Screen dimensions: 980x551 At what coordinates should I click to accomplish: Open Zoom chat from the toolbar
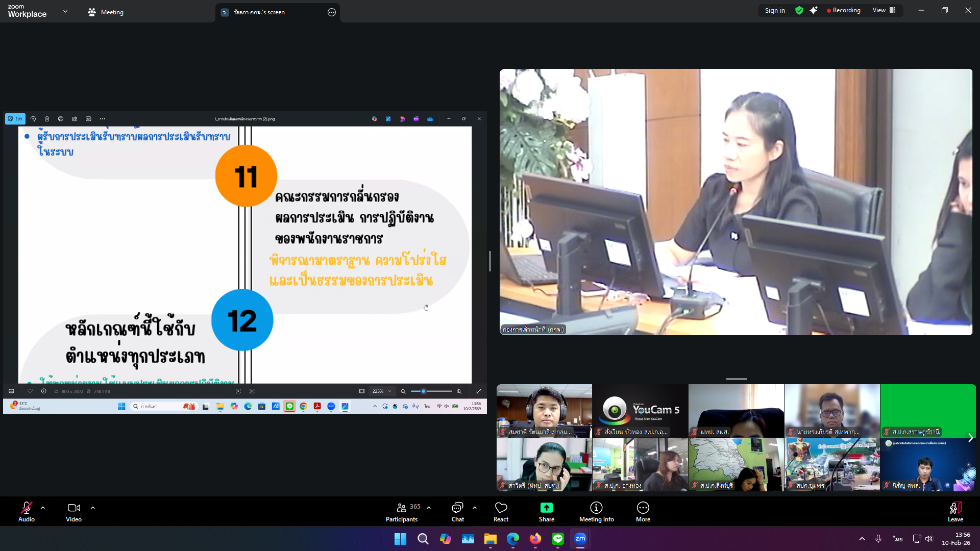click(x=457, y=511)
